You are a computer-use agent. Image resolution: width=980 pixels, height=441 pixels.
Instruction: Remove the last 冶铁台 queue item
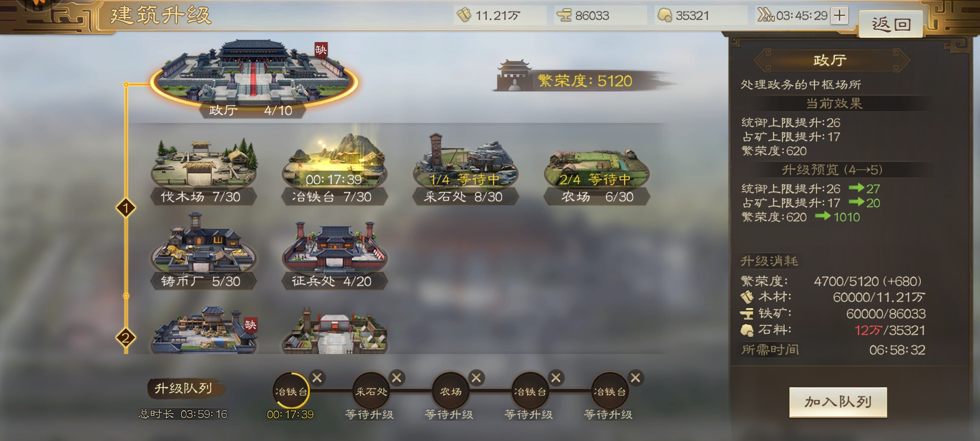pyautogui.click(x=635, y=378)
